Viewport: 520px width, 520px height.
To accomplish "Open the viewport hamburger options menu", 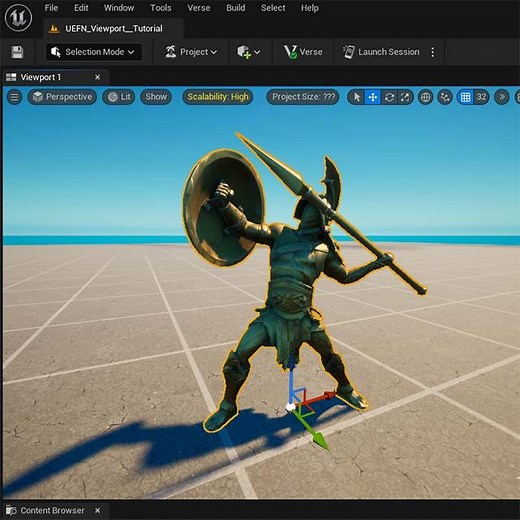I will point(14,97).
